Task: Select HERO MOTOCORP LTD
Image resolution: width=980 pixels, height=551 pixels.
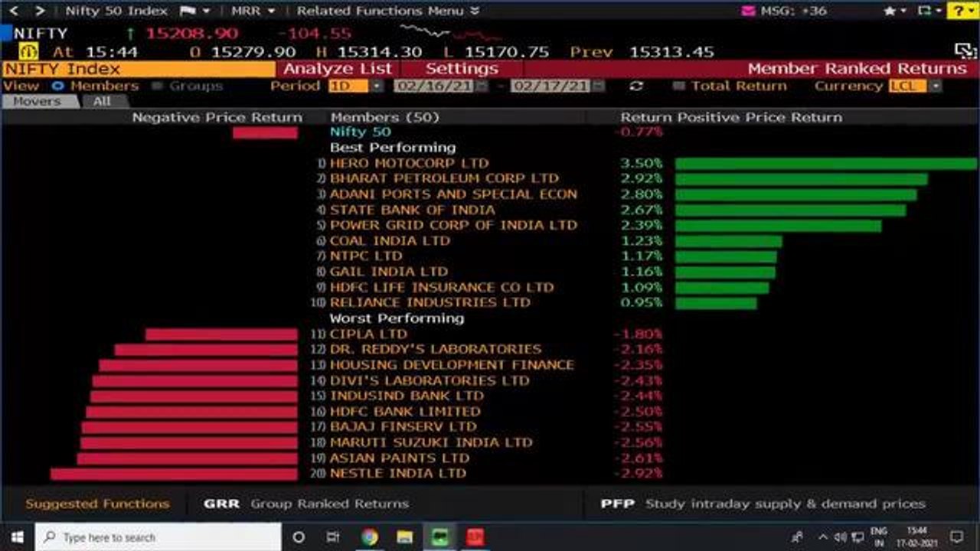Action: click(x=409, y=163)
